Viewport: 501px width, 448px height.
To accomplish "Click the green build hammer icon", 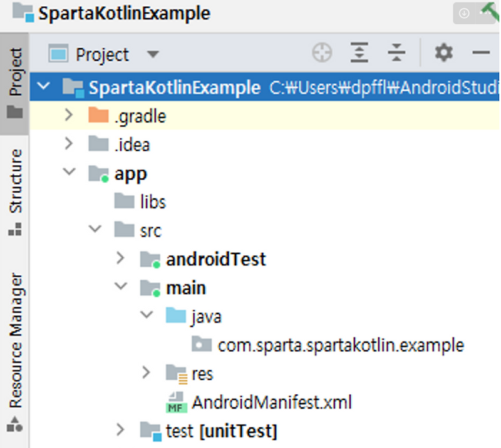I will [x=488, y=11].
